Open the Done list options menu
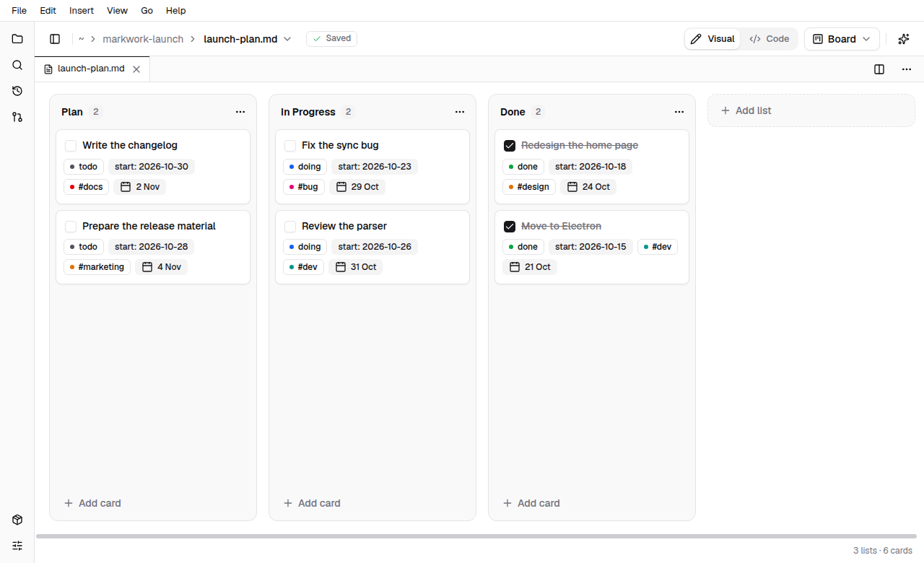The height and width of the screenshot is (563, 924). [x=679, y=112]
